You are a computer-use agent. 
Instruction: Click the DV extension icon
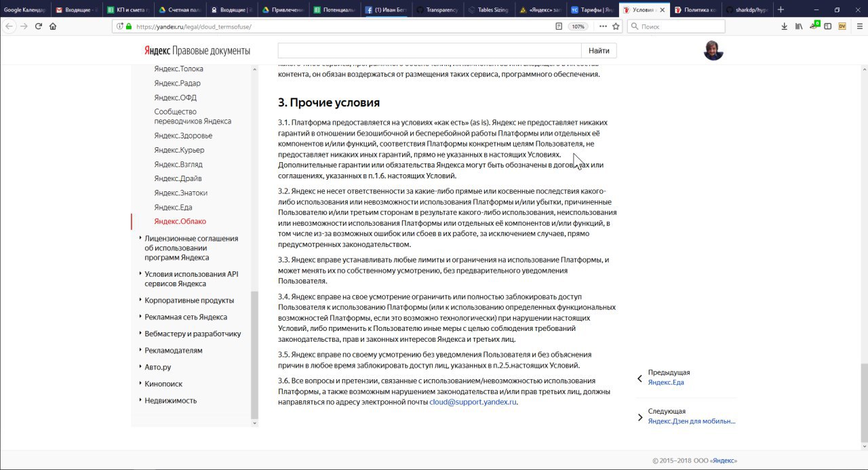coord(842,26)
